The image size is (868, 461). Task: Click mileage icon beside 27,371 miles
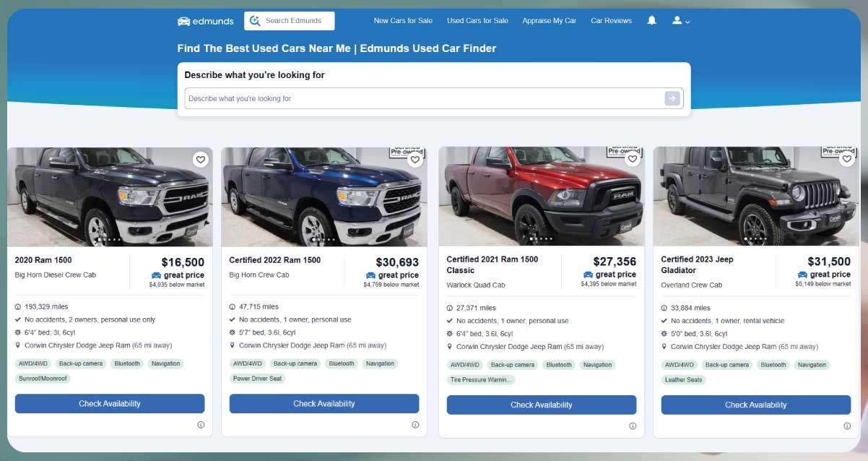coord(450,308)
